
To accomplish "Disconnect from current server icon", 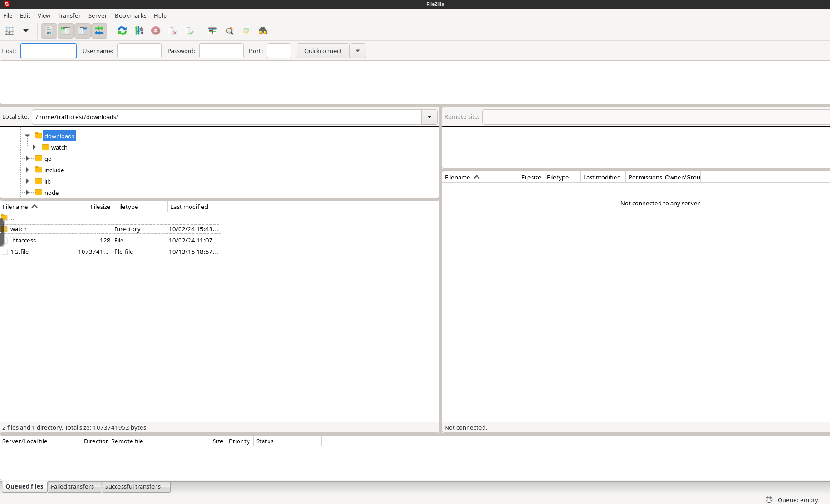I will (173, 31).
